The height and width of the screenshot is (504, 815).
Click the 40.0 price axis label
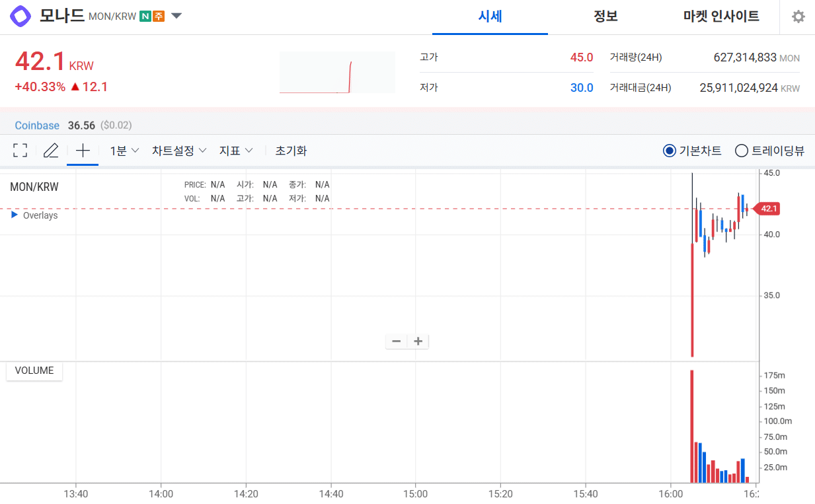click(x=772, y=234)
